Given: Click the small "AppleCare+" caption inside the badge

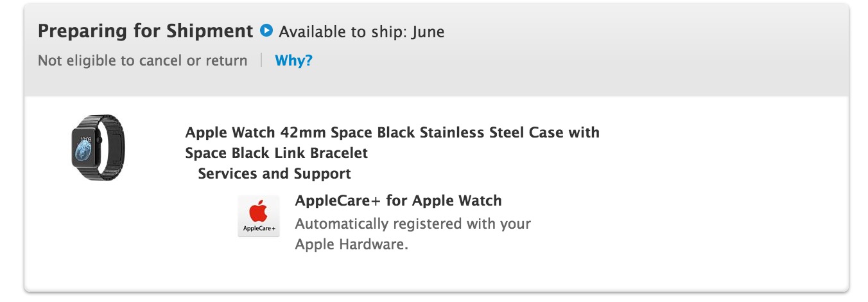Looking at the screenshot, I should pyautogui.click(x=258, y=229).
